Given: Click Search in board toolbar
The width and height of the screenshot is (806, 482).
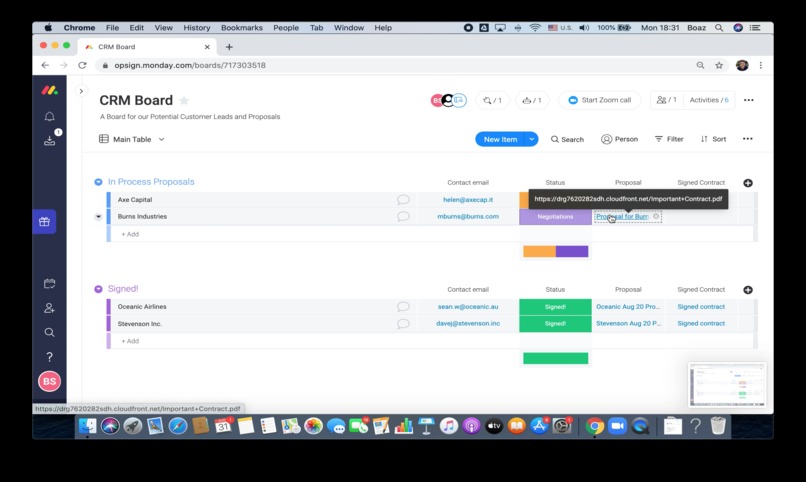Looking at the screenshot, I should 567,139.
